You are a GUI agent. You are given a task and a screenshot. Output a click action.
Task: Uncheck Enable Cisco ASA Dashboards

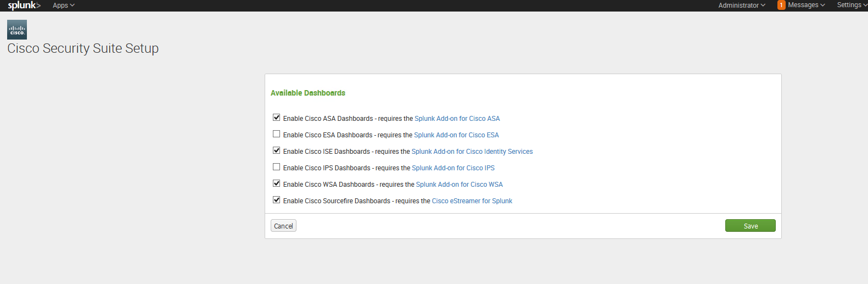click(277, 118)
